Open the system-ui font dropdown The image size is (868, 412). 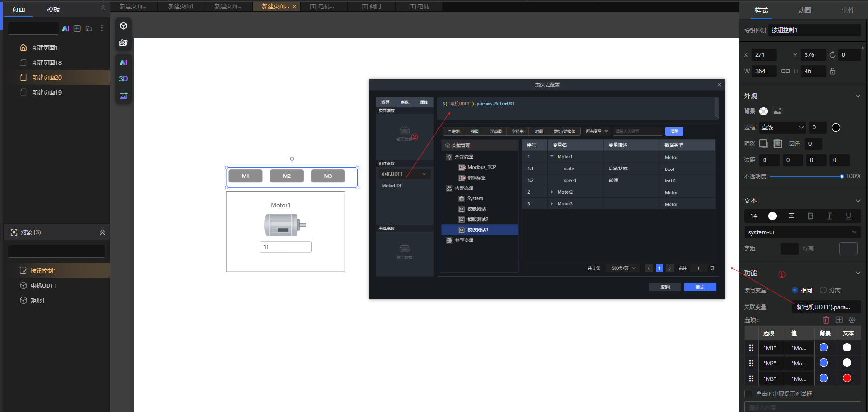(802, 232)
